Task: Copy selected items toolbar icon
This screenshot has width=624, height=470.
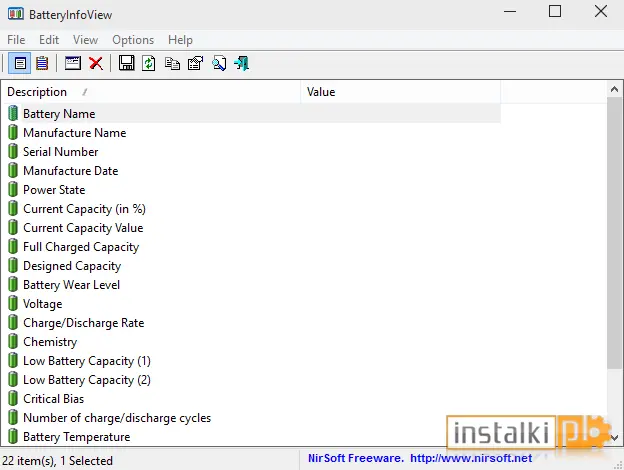Action: click(172, 64)
